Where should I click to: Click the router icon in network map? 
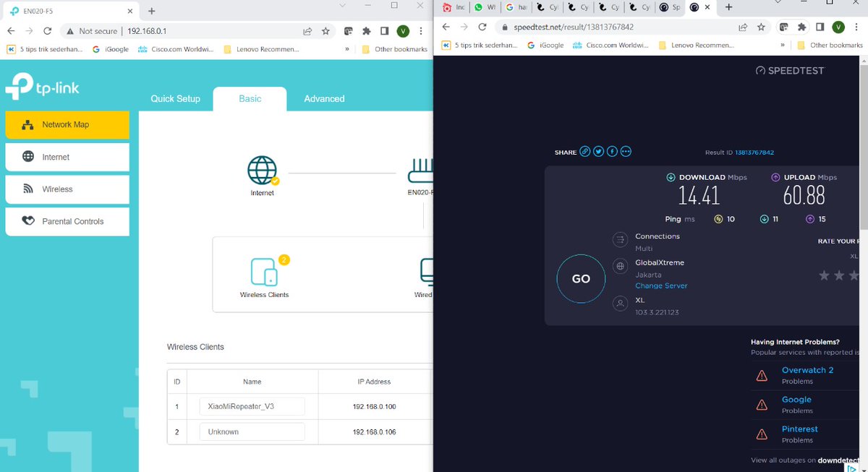click(x=420, y=171)
